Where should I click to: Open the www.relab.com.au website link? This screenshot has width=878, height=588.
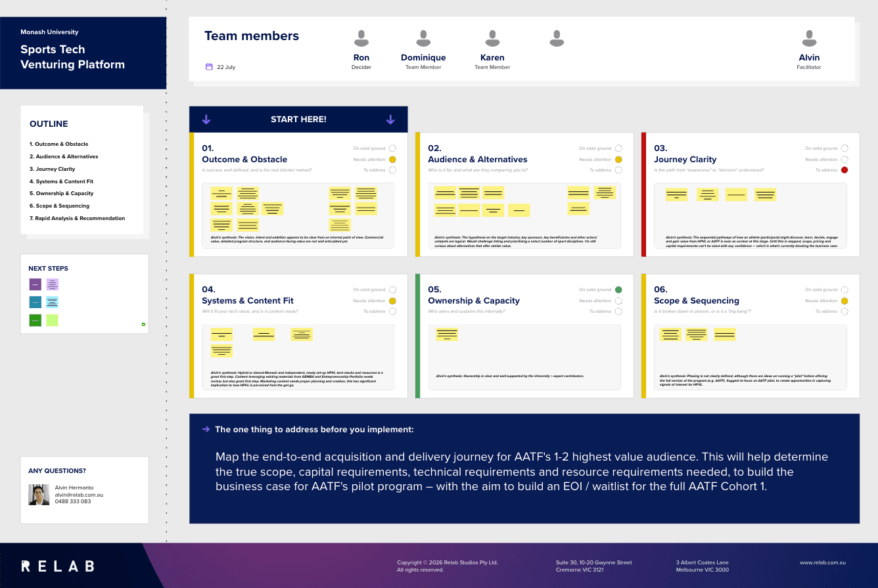[822, 562]
